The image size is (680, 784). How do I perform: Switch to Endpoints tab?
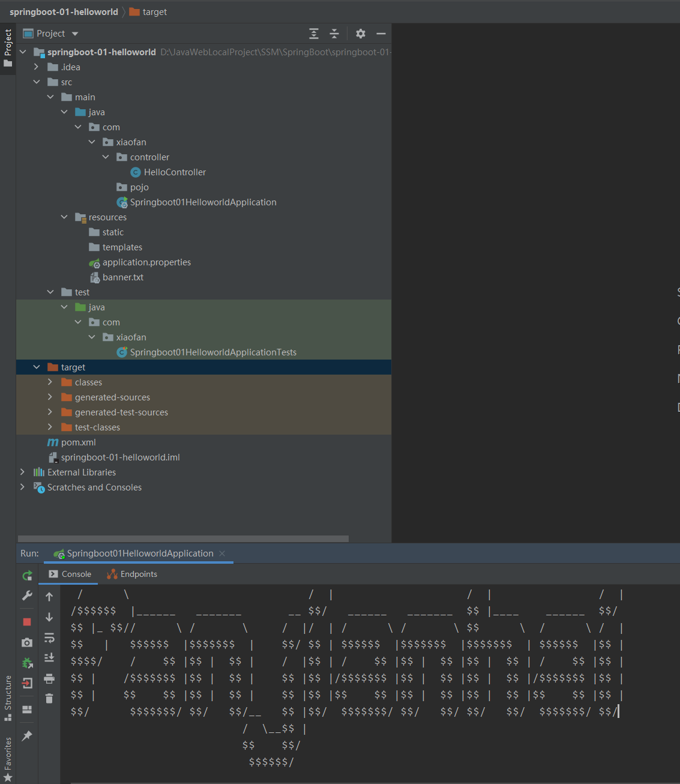pyautogui.click(x=132, y=574)
